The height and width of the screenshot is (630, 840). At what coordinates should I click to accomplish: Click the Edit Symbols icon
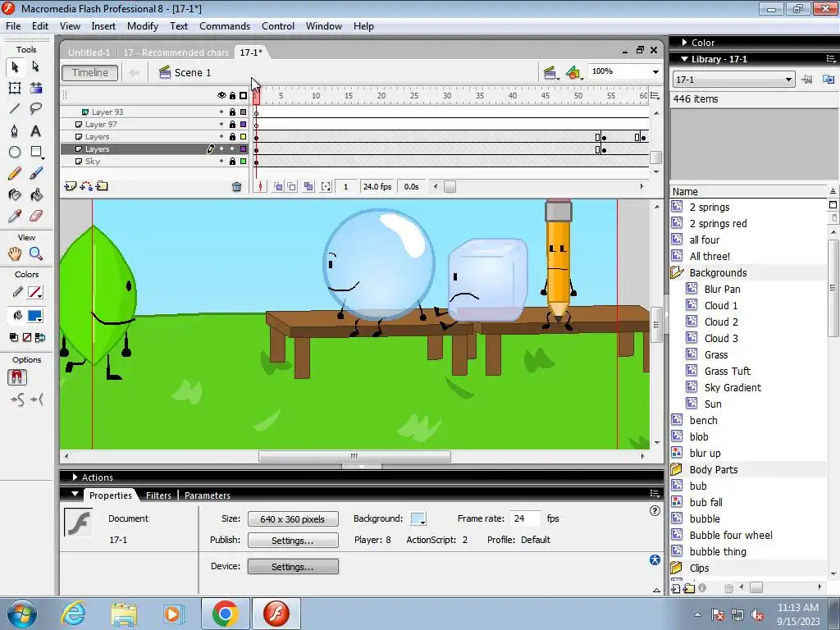pos(573,73)
